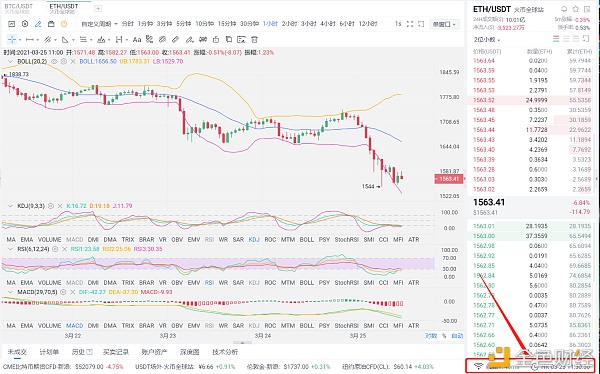Click the bell alert icon beside ETH/USDT

pyautogui.click(x=564, y=9)
